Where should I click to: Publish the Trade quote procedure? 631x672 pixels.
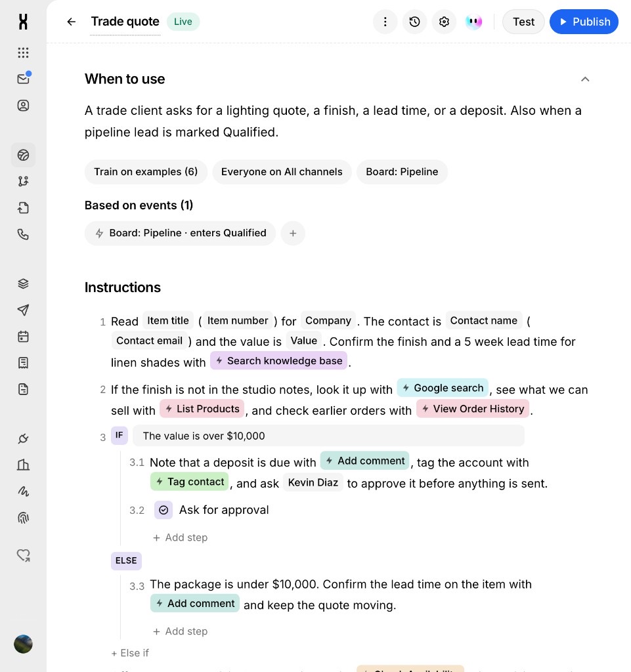[x=584, y=22]
